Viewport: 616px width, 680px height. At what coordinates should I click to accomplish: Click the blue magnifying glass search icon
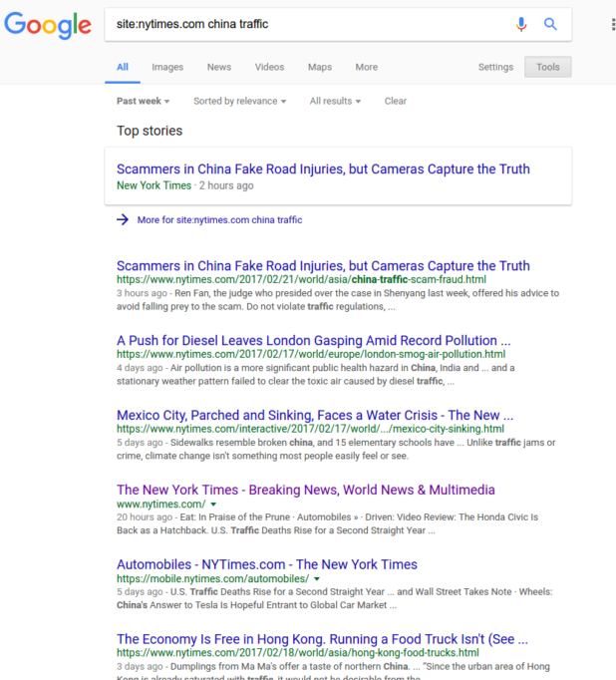tap(550, 24)
